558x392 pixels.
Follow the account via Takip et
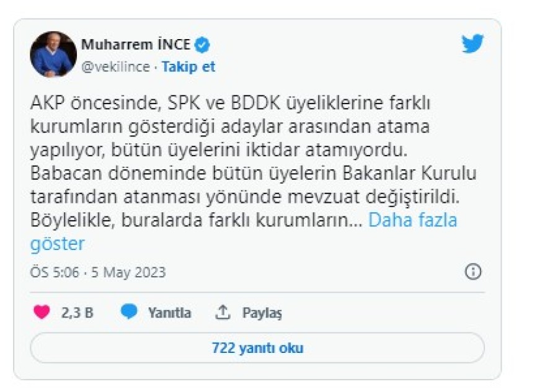(x=188, y=67)
